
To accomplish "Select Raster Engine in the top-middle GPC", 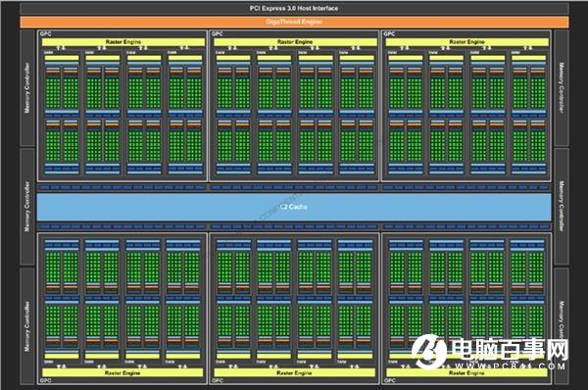I will coord(295,42).
